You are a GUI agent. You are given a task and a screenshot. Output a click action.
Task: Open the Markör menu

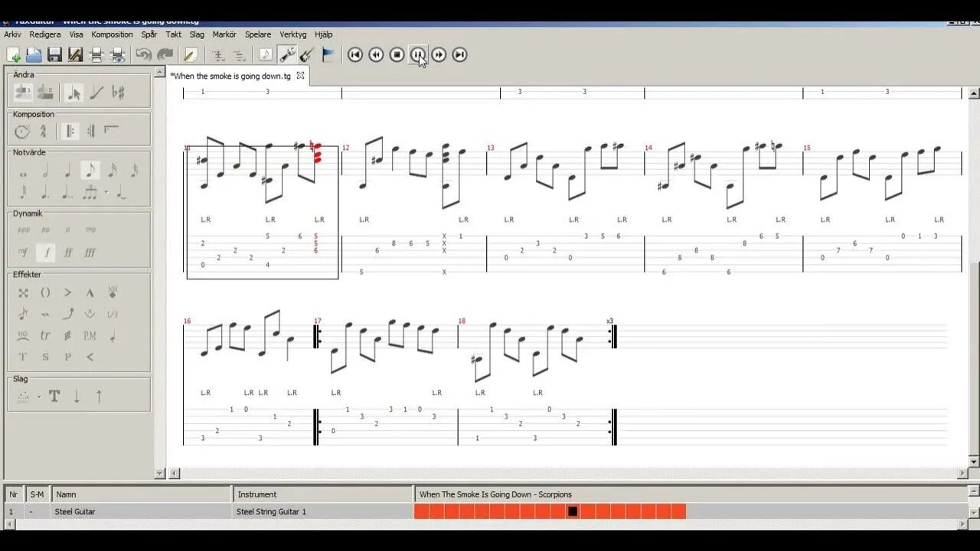(x=224, y=34)
